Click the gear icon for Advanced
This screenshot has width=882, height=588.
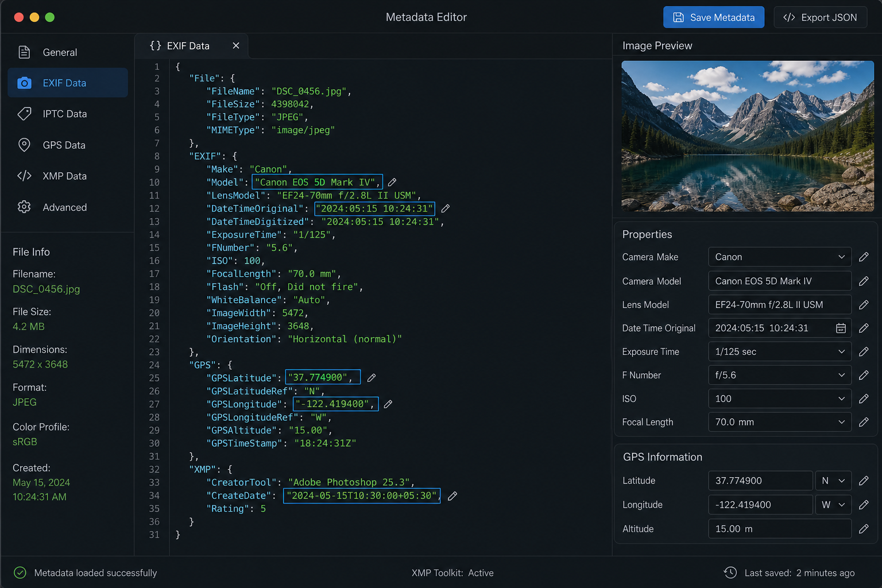tap(24, 207)
